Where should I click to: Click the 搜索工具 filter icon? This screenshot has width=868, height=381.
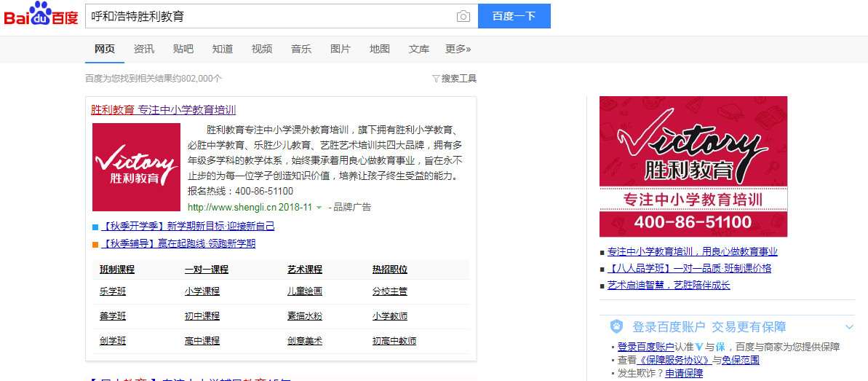tap(436, 79)
